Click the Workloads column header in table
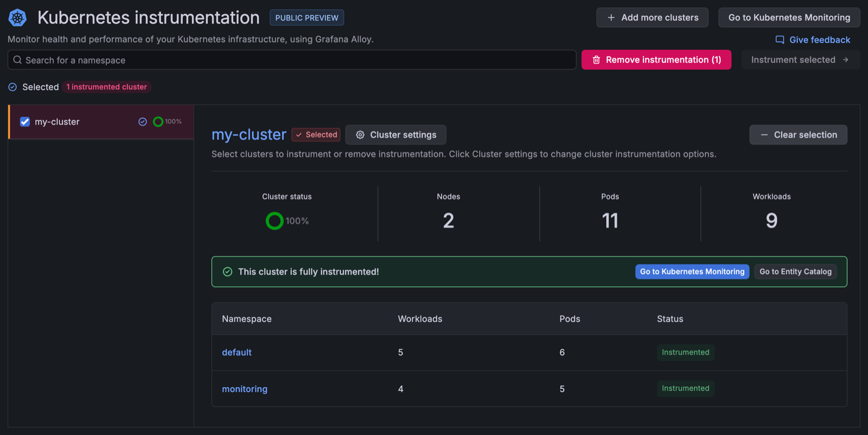Viewport: 868px width, 435px height. tap(420, 319)
